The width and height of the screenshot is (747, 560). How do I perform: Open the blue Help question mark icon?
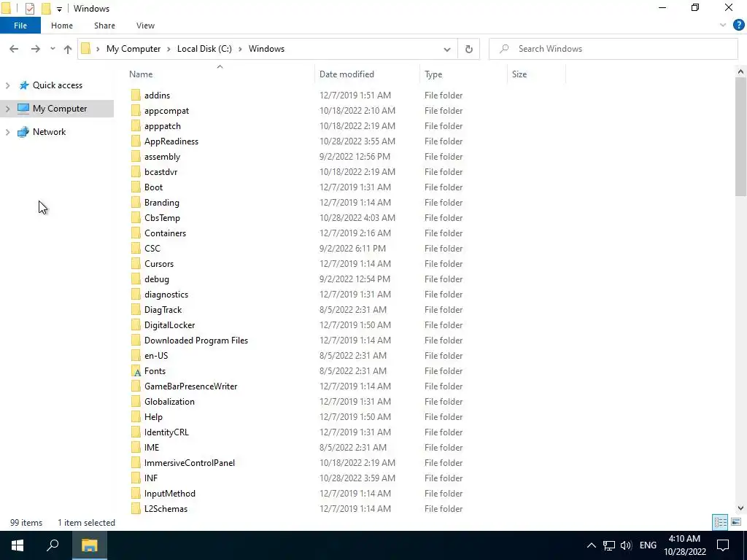click(738, 26)
